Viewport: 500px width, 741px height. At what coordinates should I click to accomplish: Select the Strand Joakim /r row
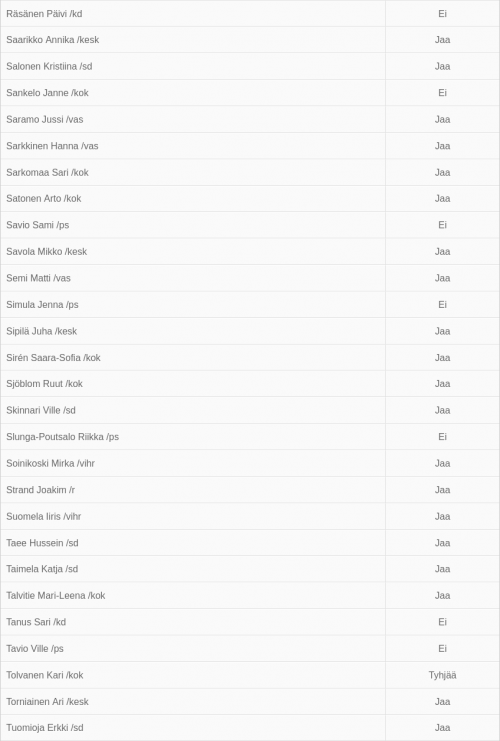250,490
